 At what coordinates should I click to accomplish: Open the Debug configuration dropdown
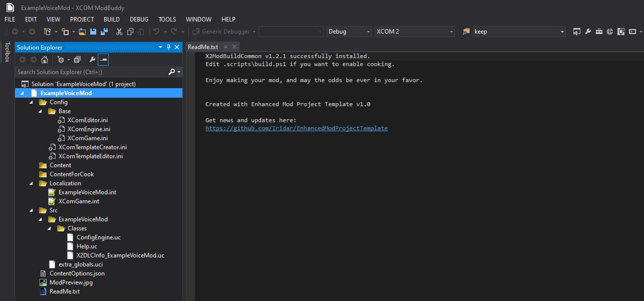click(x=349, y=32)
